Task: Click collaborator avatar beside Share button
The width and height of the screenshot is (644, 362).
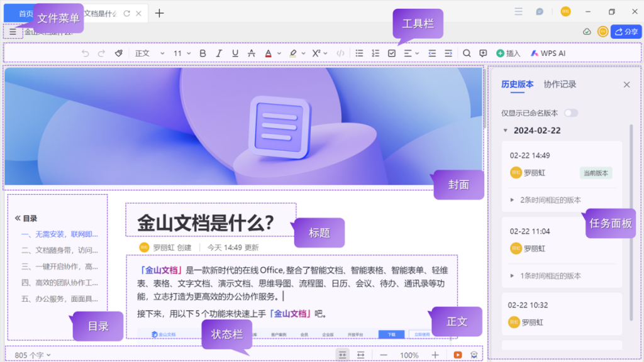Action: point(602,31)
